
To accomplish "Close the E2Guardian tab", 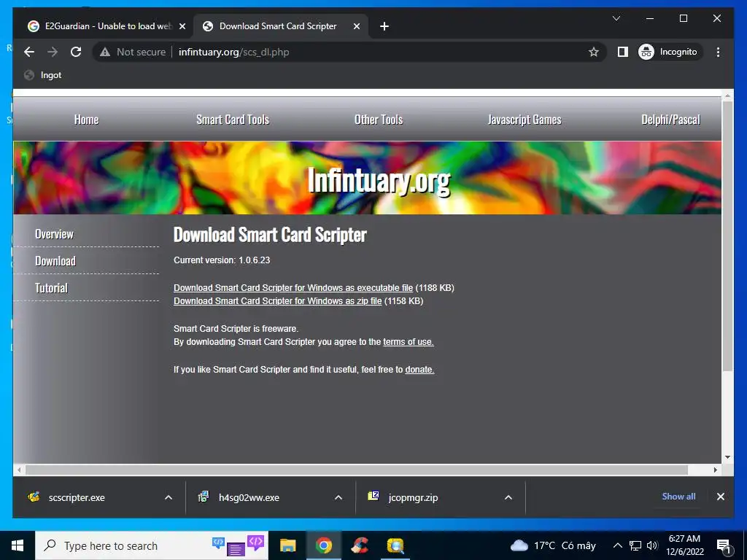I will click(x=182, y=26).
